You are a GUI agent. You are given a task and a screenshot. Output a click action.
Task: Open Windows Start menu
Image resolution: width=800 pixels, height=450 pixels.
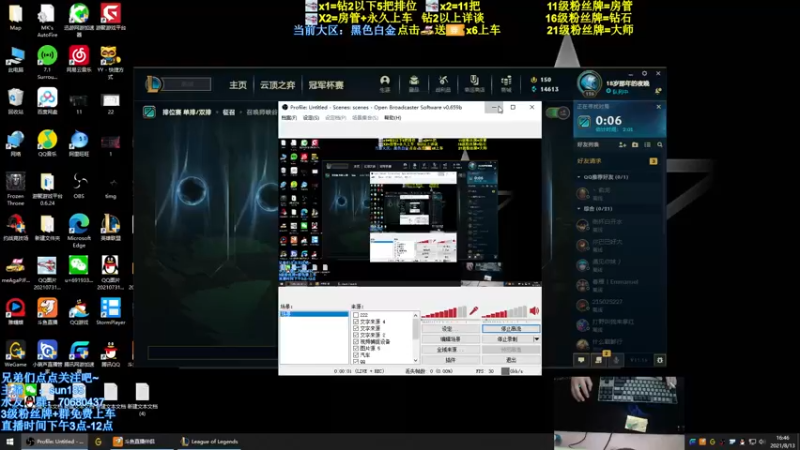[x=10, y=442]
